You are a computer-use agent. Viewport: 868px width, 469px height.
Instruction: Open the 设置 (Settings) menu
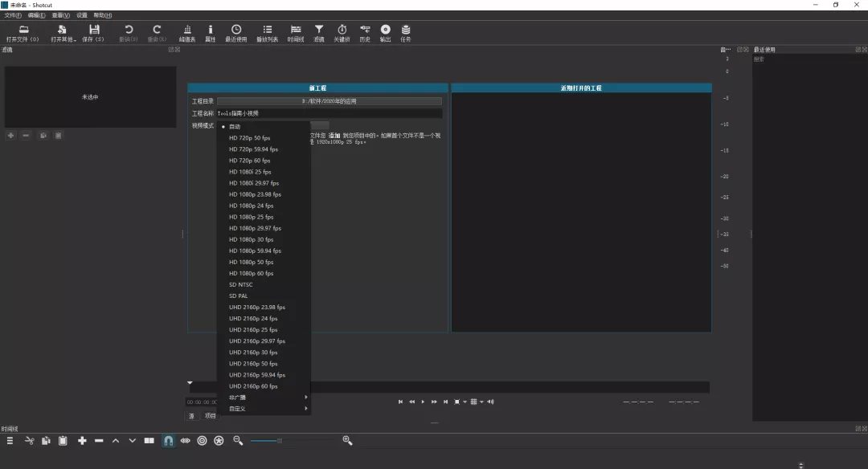pyautogui.click(x=82, y=15)
